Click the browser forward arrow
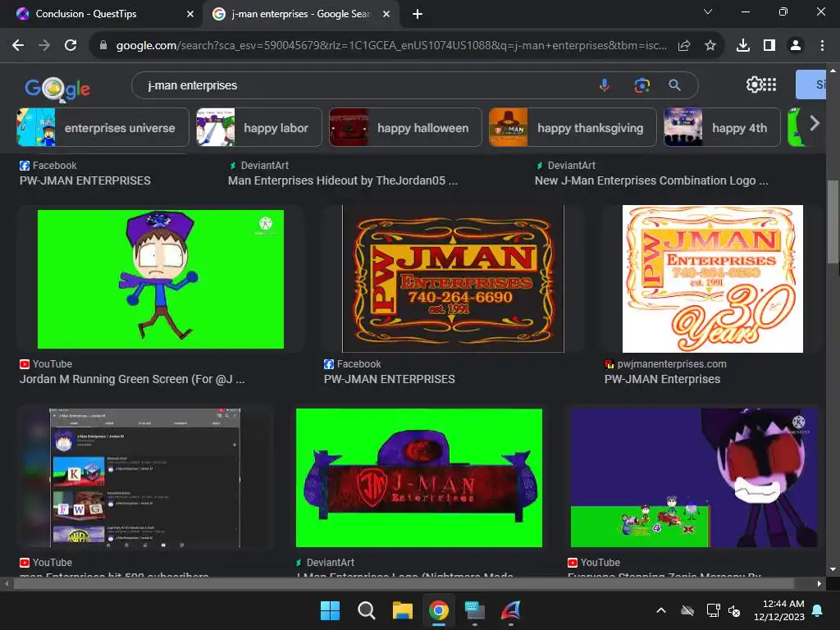Screen dimensions: 840x630 pos(44,46)
